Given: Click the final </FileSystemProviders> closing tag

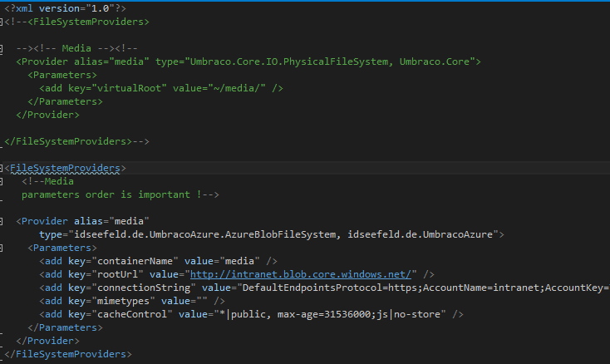Looking at the screenshot, I should (x=68, y=354).
